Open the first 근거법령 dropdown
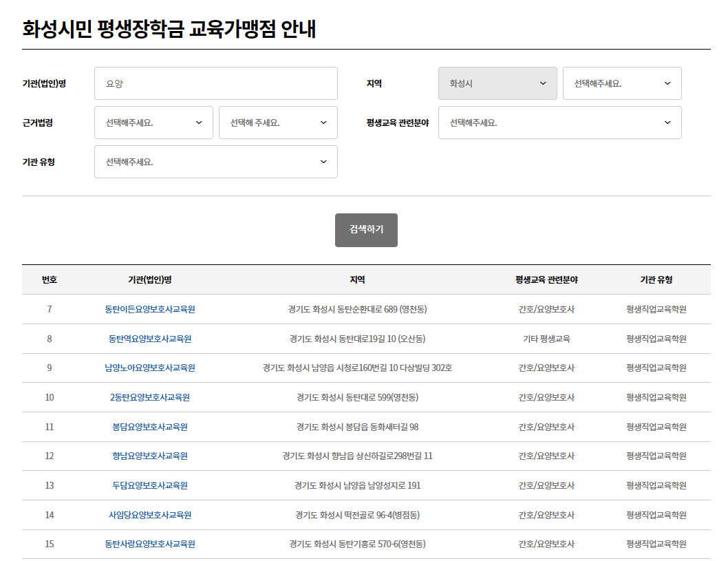This screenshot has width=728, height=561. pyautogui.click(x=153, y=123)
